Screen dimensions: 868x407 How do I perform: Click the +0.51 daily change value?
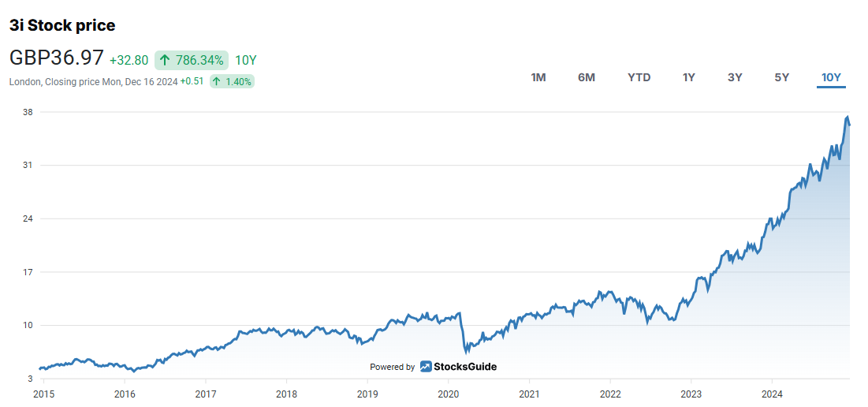pos(192,81)
